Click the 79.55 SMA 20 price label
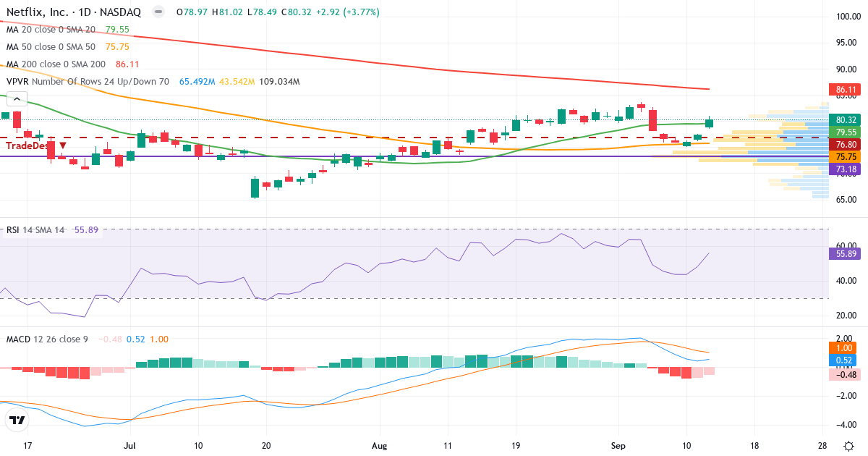868x456 pixels. (x=846, y=132)
